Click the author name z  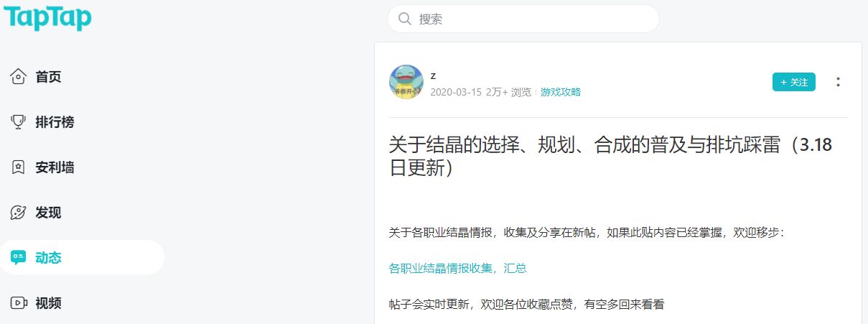click(433, 75)
